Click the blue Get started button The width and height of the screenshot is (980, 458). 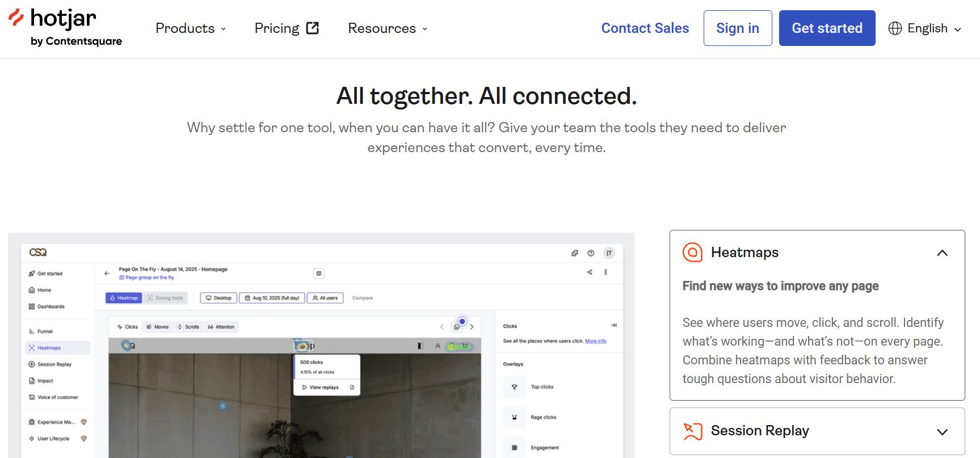(827, 28)
